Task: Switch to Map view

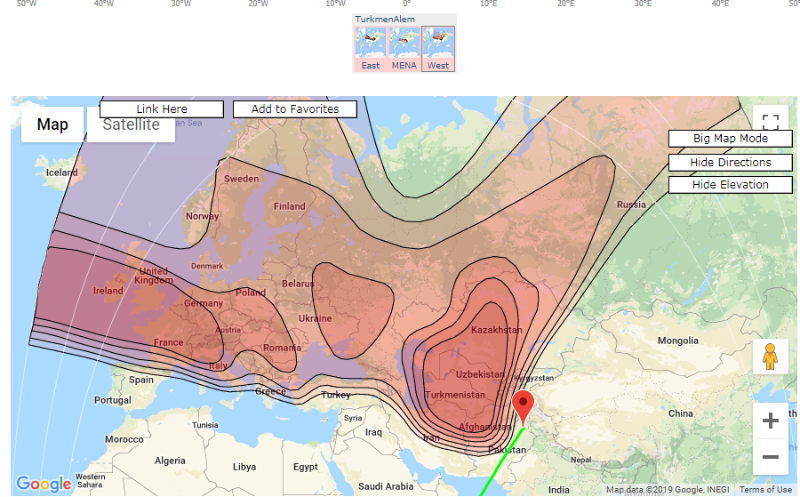Action: pyautogui.click(x=53, y=124)
